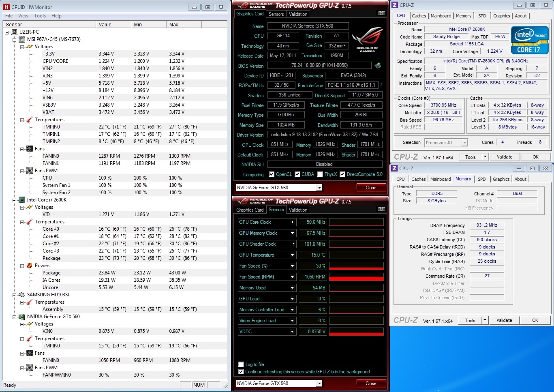Click the BIOS save chip icon
This screenshot has height=392, width=554.
[377, 65]
